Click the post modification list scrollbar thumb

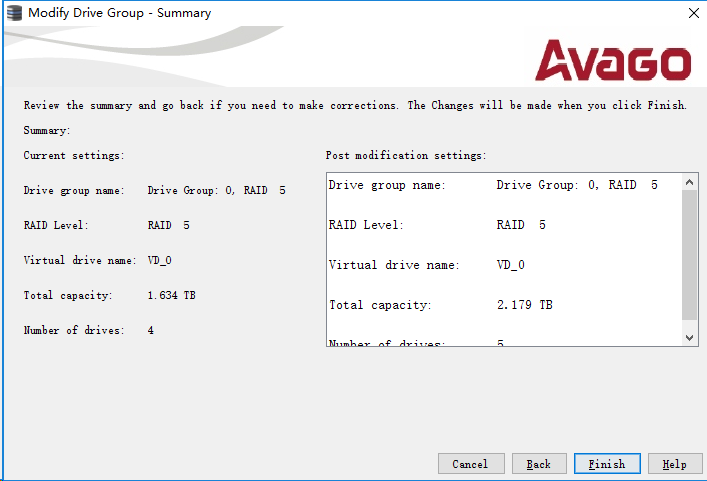coord(689,255)
